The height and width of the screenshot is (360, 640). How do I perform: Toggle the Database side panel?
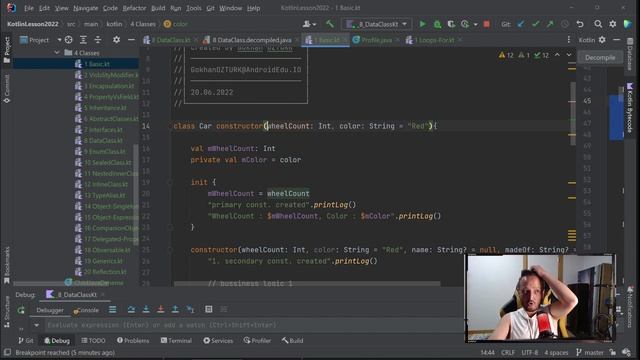[630, 54]
